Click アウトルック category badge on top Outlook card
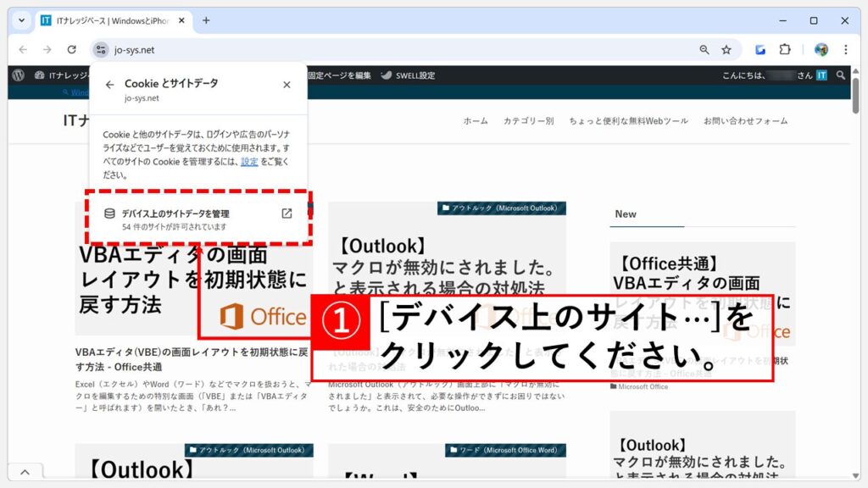 tap(502, 208)
